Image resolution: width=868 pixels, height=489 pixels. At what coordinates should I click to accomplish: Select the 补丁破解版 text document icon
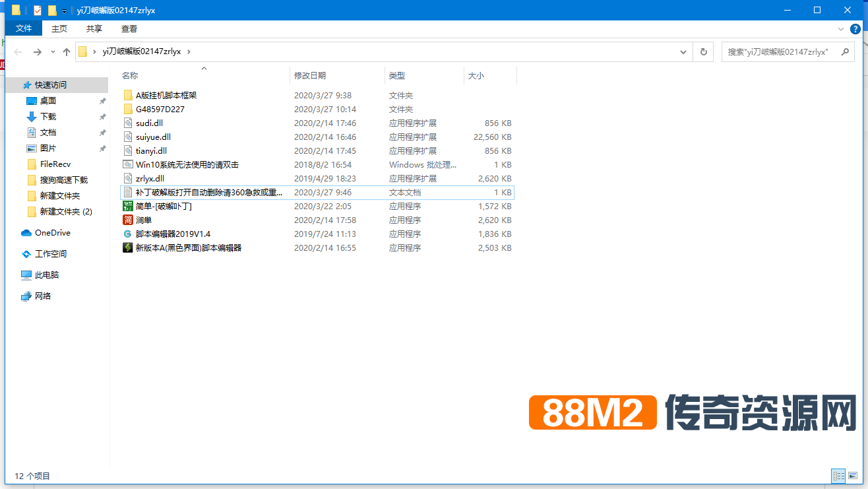pos(128,192)
